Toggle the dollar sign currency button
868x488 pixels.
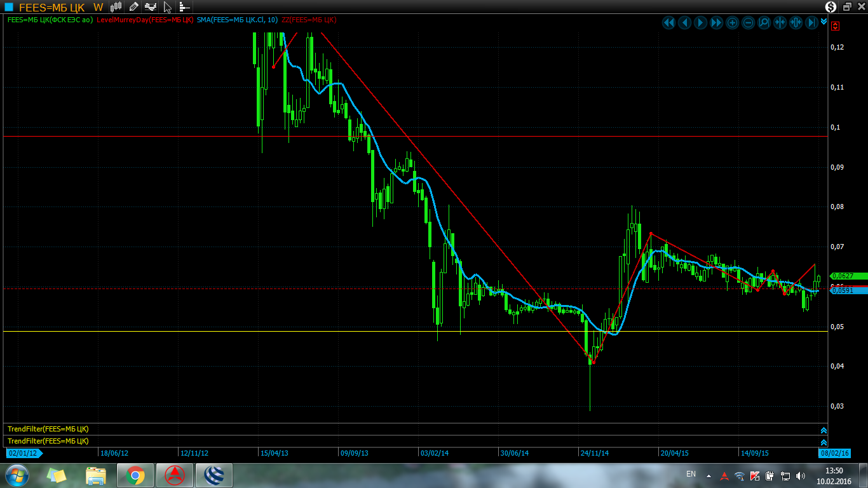click(831, 7)
